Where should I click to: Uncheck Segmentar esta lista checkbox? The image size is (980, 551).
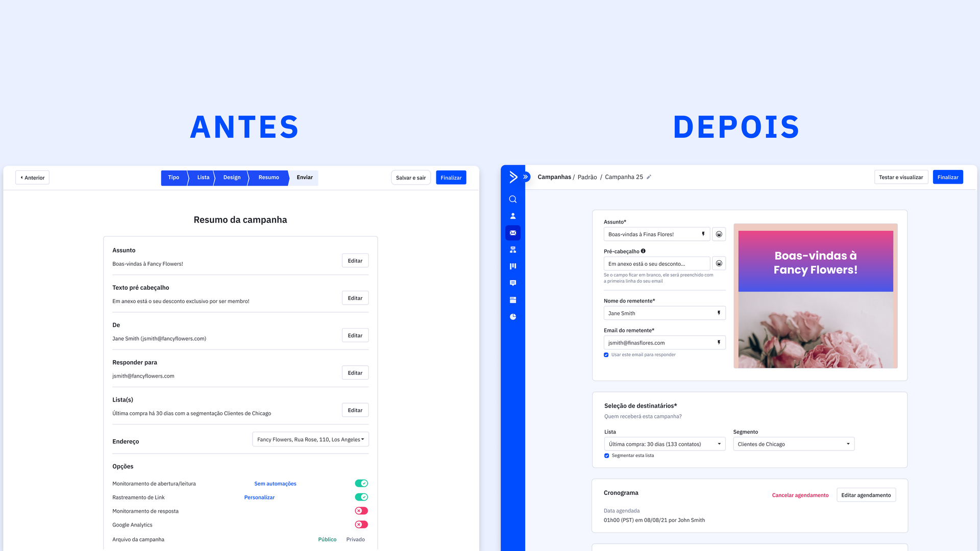pyautogui.click(x=607, y=456)
